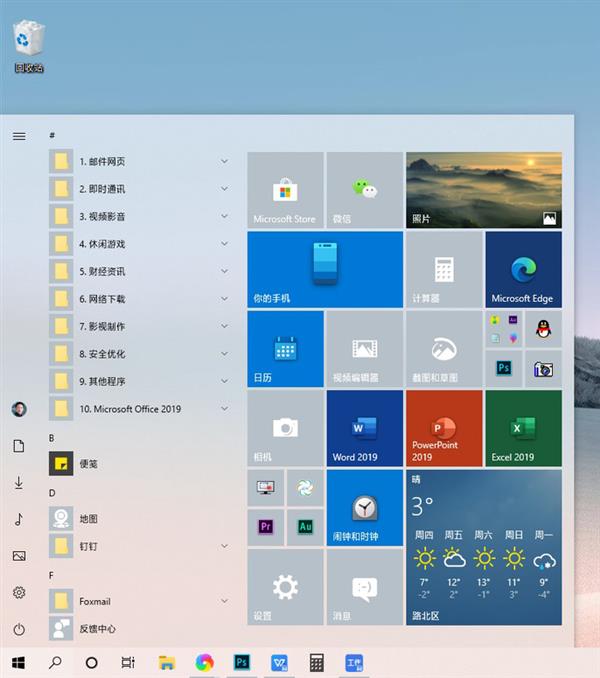Open the Calculator (计算器) tile

pos(443,269)
